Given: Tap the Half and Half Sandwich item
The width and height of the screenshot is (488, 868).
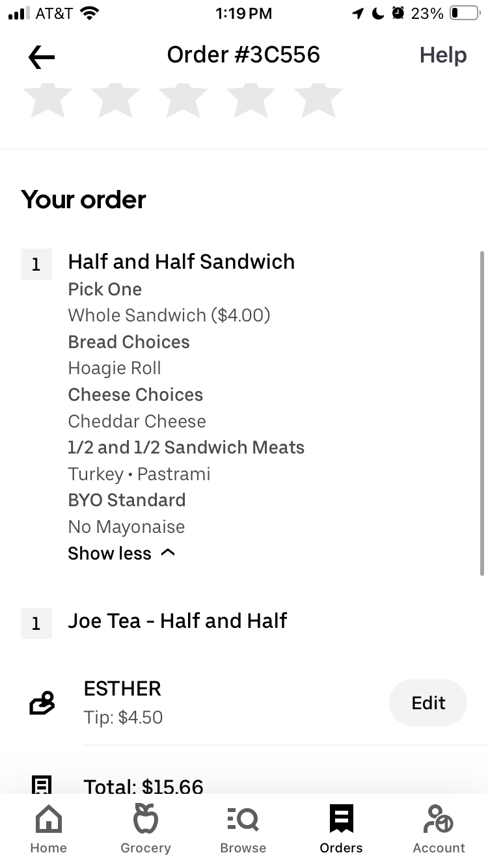Looking at the screenshot, I should click(x=182, y=262).
